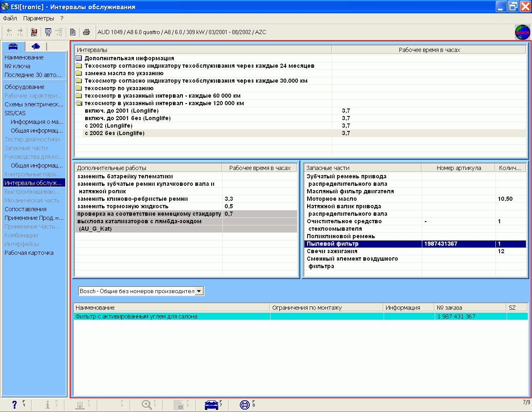
Task: Click the F1 help question mark icon
Action: pos(15,405)
